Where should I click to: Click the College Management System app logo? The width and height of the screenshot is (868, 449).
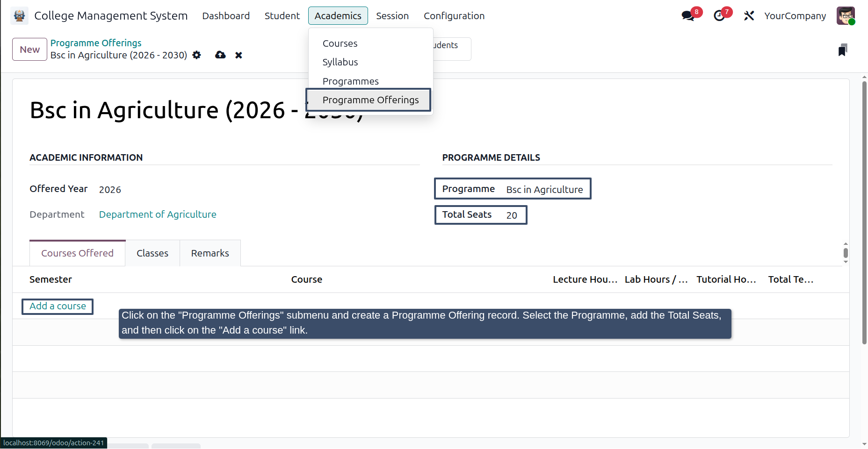point(19,16)
